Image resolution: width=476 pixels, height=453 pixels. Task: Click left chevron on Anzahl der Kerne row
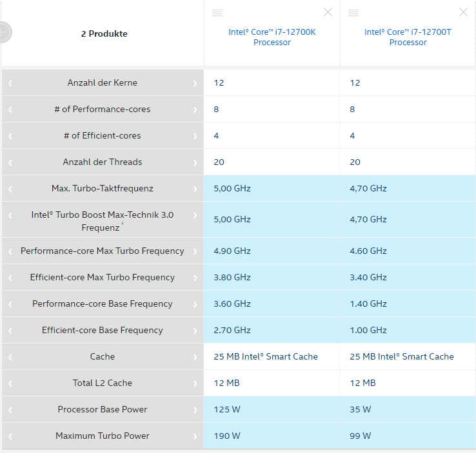click(10, 83)
